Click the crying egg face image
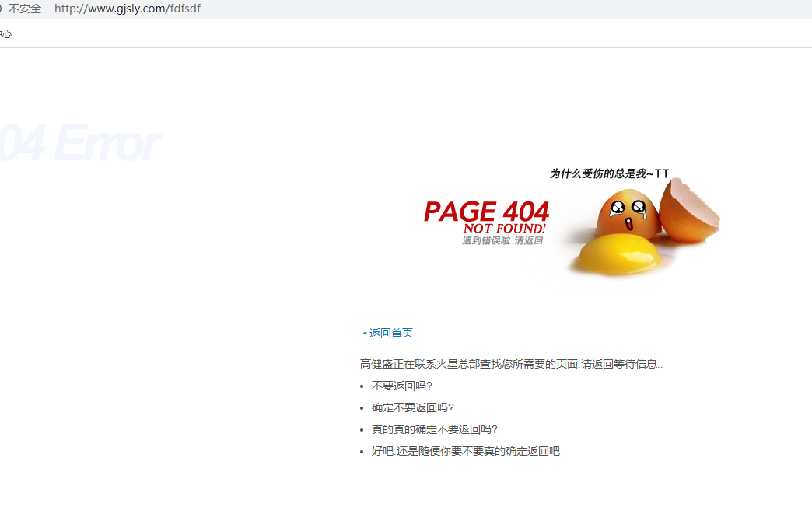The image size is (812, 507). (x=628, y=214)
